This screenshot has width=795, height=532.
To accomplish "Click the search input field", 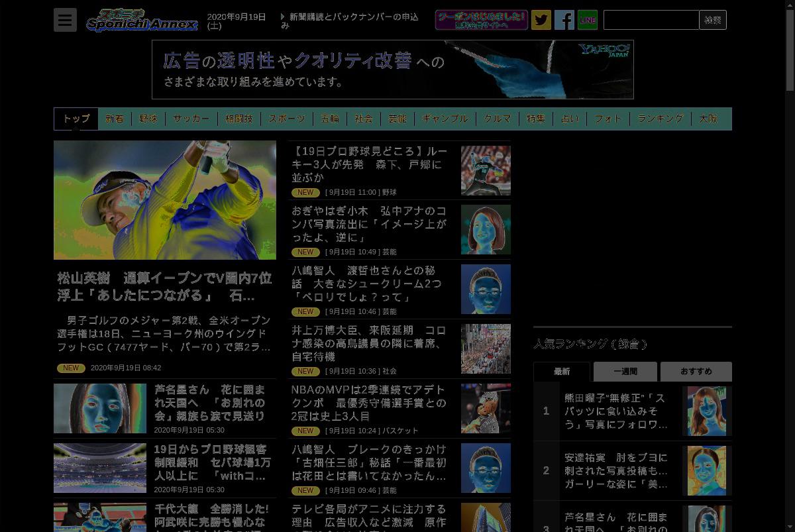I will click(651, 20).
